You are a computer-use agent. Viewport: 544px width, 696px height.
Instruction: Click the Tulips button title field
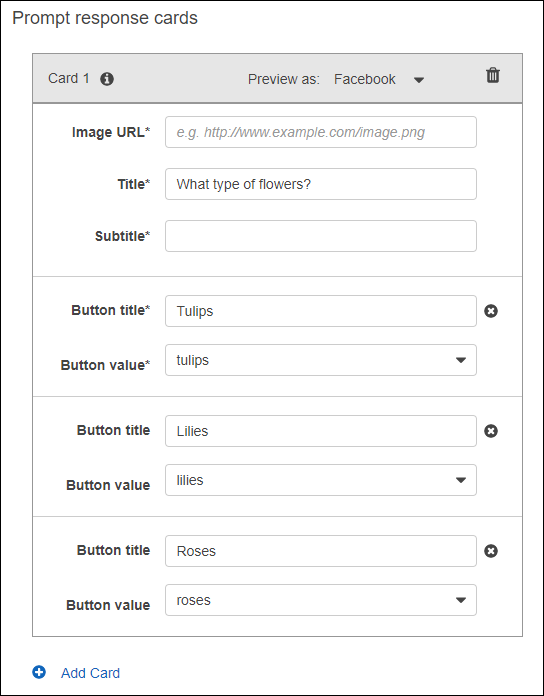pyautogui.click(x=321, y=311)
